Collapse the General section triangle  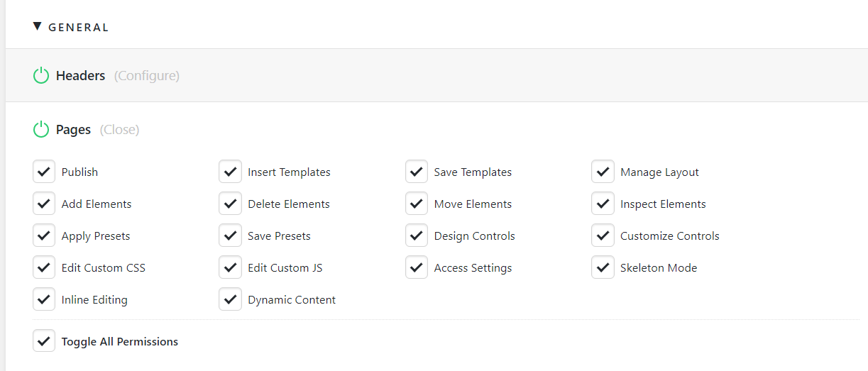[38, 27]
